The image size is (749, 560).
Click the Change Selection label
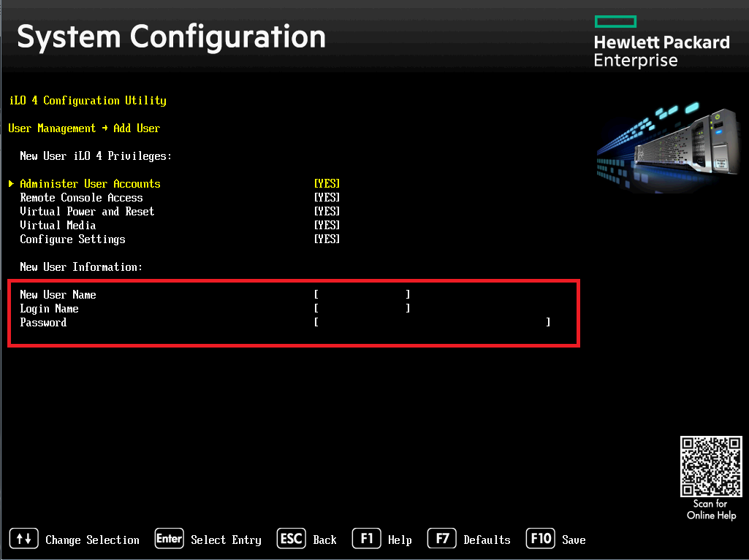pyautogui.click(x=92, y=540)
